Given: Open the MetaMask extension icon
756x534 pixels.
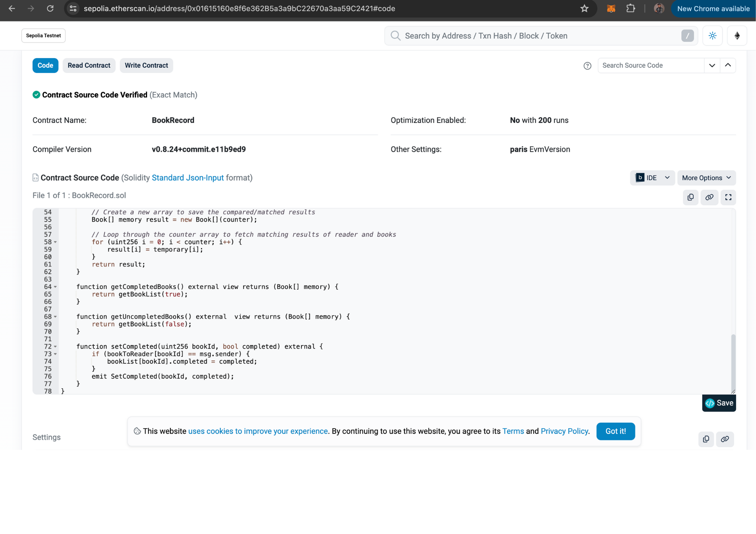Looking at the screenshot, I should pos(611,8).
